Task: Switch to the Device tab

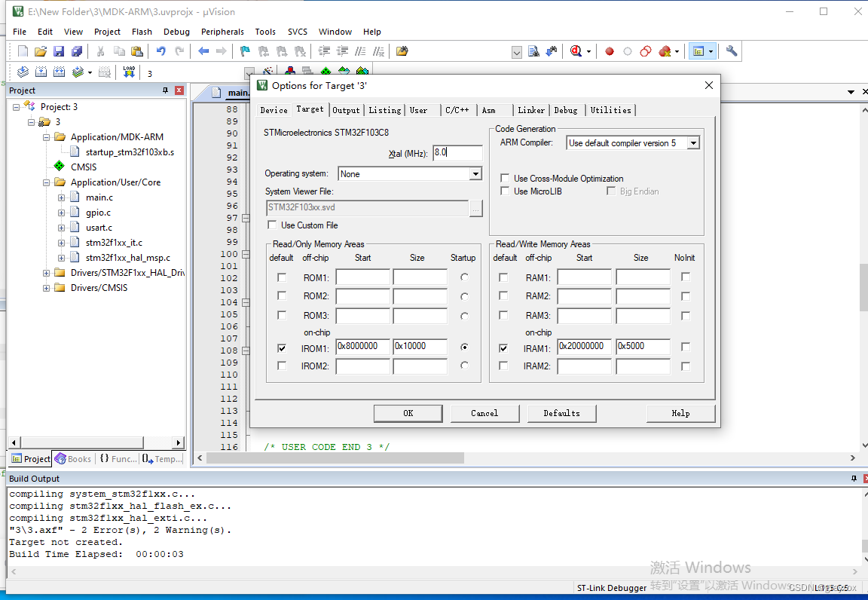Action: 274,110
